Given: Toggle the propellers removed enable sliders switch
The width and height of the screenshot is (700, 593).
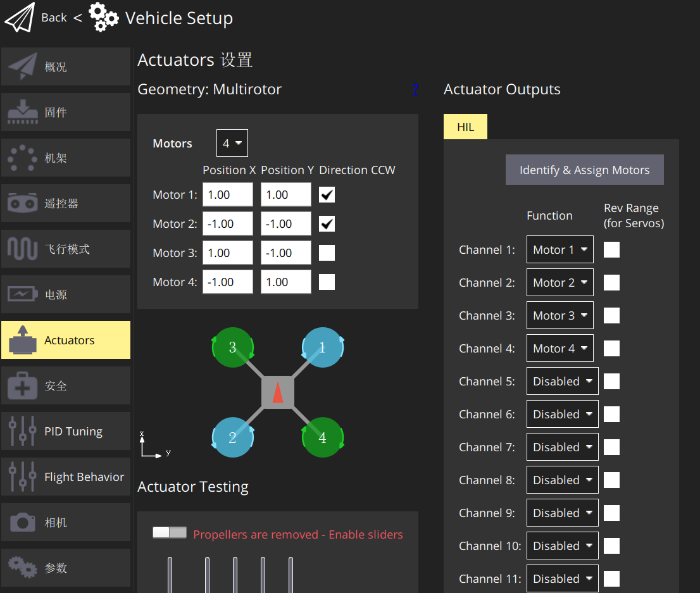Looking at the screenshot, I should (170, 532).
